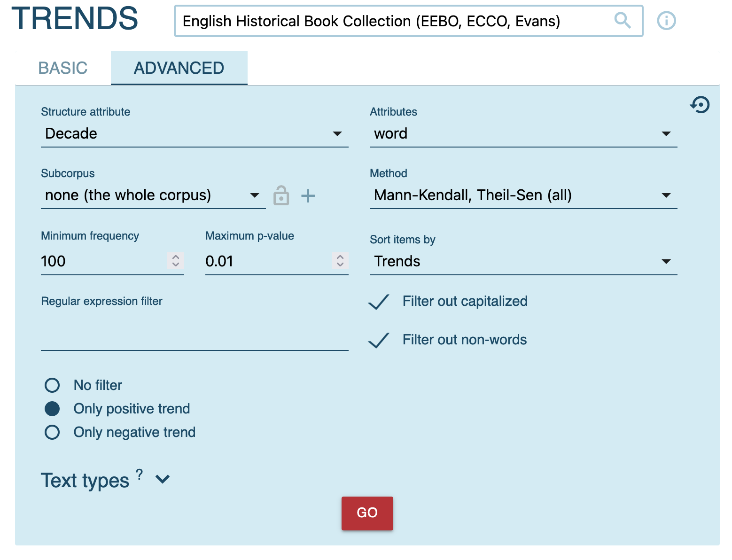The image size is (732, 560).
Task: Click the subcorpus padlock icon
Action: pyautogui.click(x=281, y=195)
